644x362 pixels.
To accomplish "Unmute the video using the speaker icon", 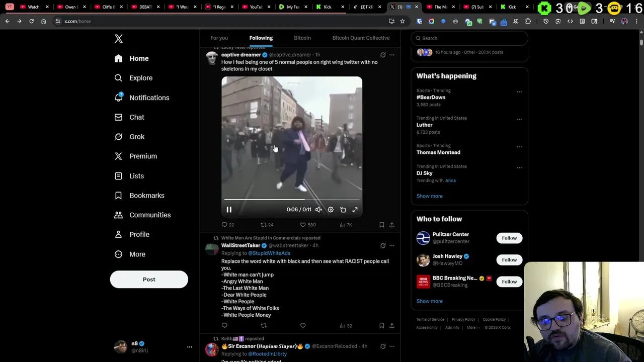I will click(x=318, y=210).
